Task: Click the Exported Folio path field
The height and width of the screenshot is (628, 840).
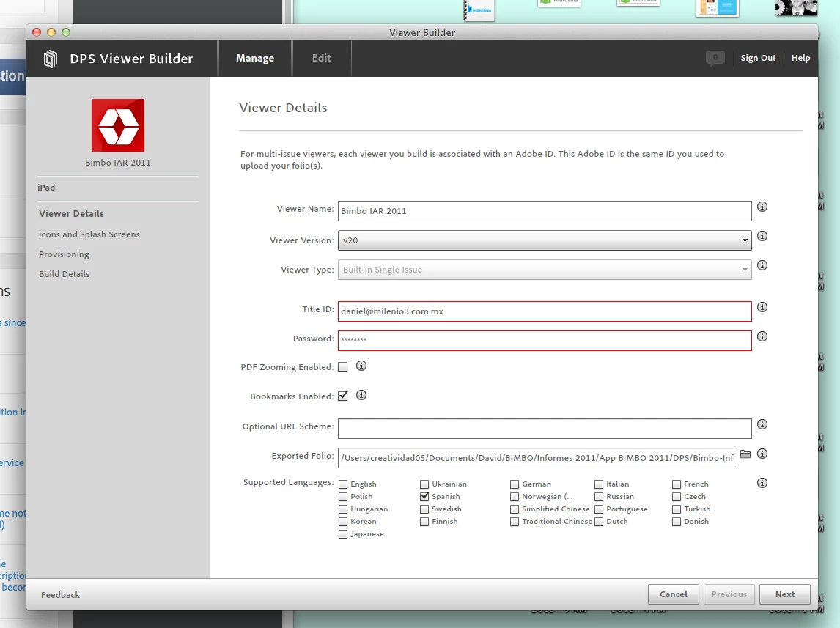Action: [536, 458]
